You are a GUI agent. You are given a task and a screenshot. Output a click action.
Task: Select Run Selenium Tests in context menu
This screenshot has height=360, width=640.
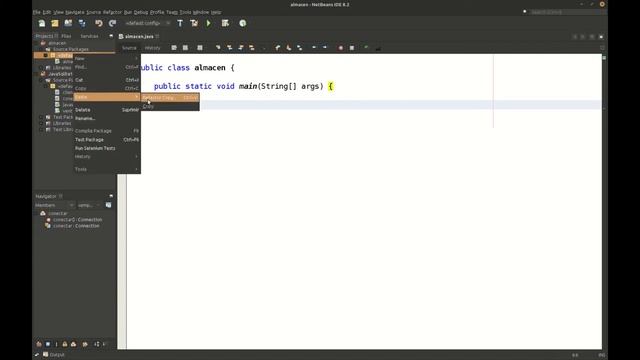(107, 148)
